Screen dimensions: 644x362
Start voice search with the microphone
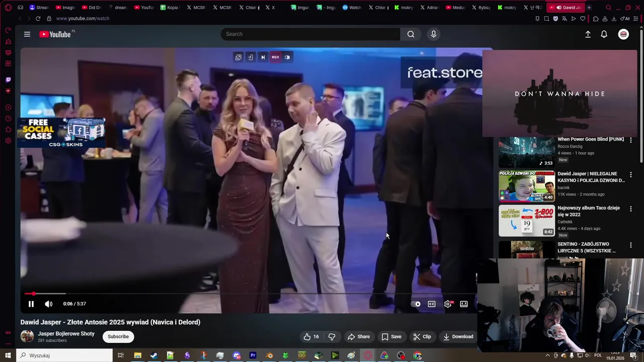point(434,34)
